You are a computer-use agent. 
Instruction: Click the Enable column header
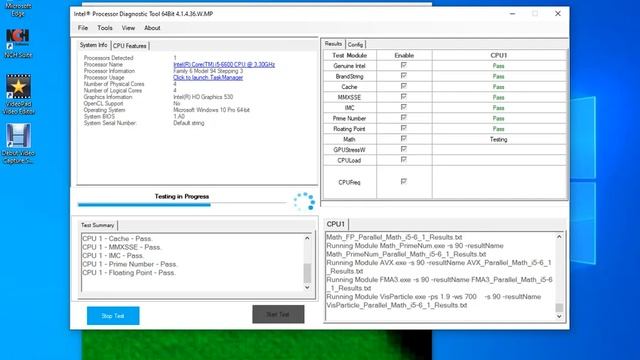tap(404, 55)
